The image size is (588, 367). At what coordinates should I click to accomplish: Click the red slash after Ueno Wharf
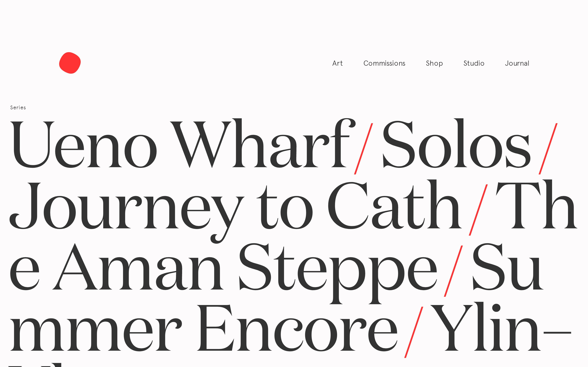pyautogui.click(x=363, y=149)
